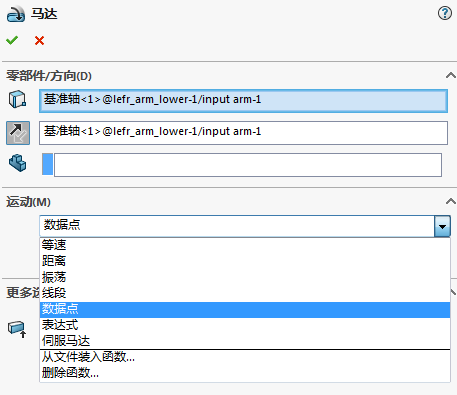Open the help question mark icon
Screen dimensions: 457x395
click(445, 13)
